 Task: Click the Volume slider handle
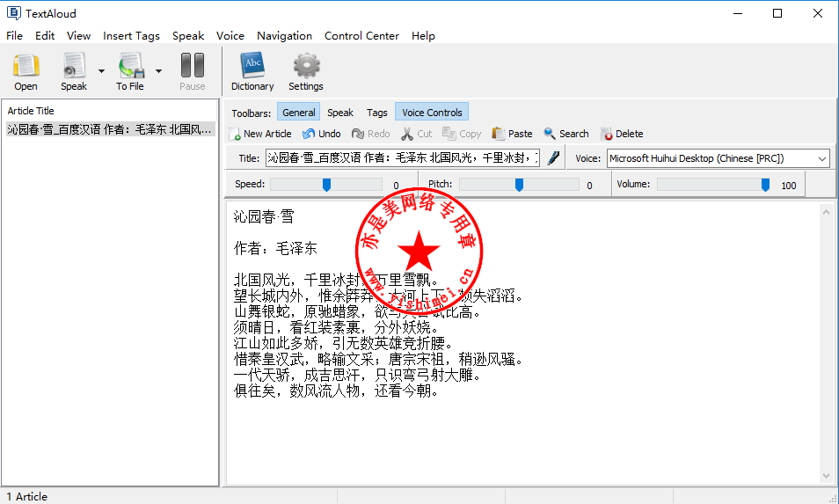point(766,185)
